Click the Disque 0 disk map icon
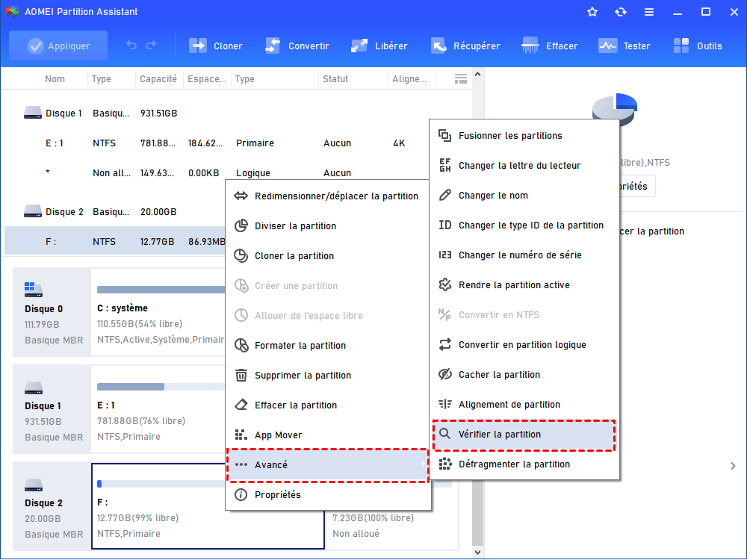Screen dimensions: 747x560 [34, 289]
